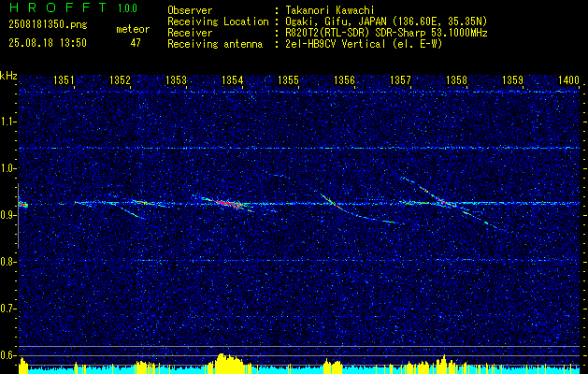
Task: Click the bright red meteor echo near 1354
Action: tap(228, 203)
